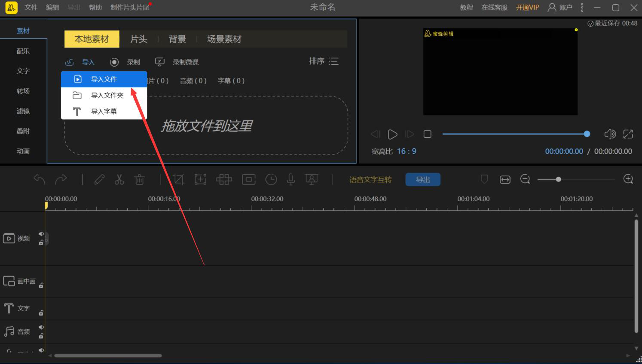This screenshot has width=642, height=364.
Task: Open the 编辑 menu
Action: pos(52,7)
